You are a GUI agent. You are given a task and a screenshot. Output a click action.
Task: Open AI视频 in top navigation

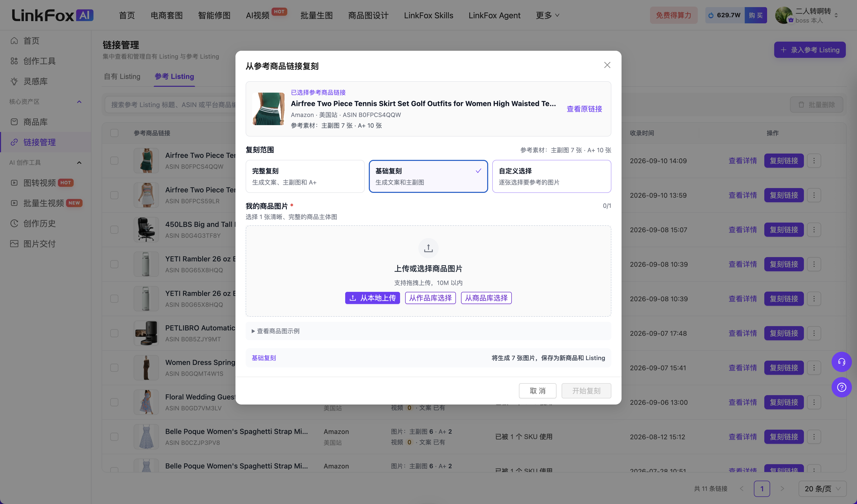pos(258,15)
